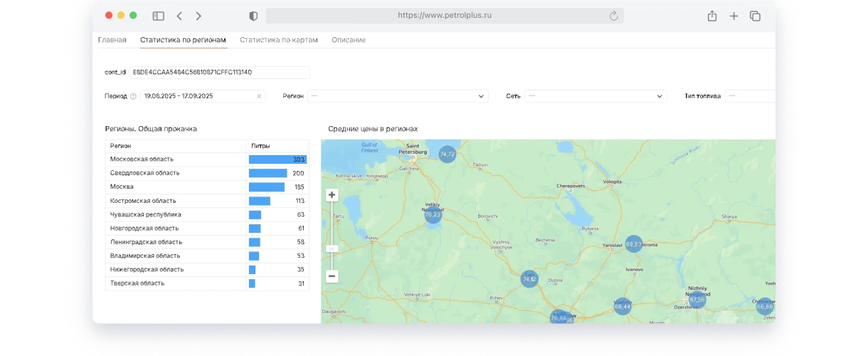Go back with the browser back arrow
This screenshot has height=356, width=868.
point(179,16)
